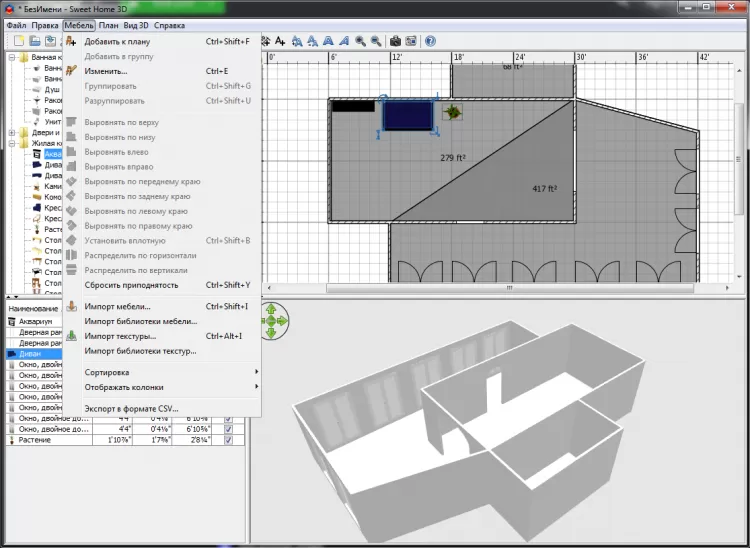Toggle visibility checkbox for Растение row
750x548 pixels.
(x=228, y=440)
